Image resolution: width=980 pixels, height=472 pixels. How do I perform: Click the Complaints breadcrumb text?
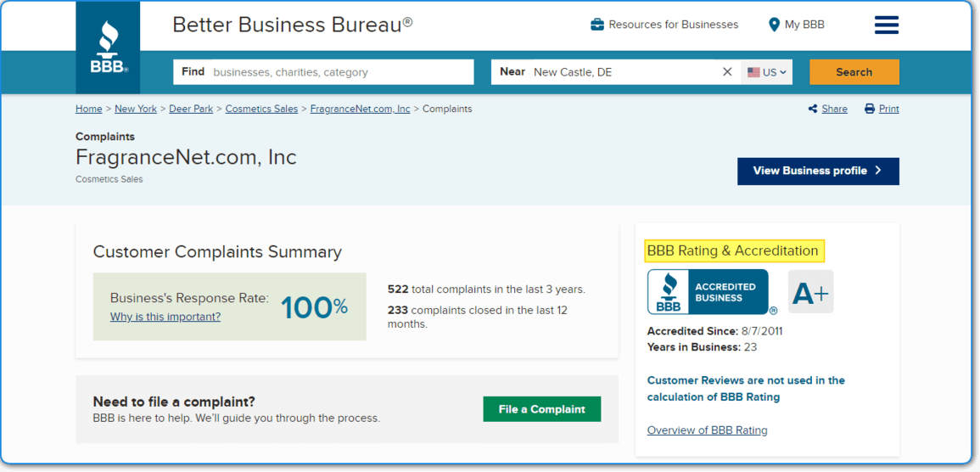coord(447,109)
